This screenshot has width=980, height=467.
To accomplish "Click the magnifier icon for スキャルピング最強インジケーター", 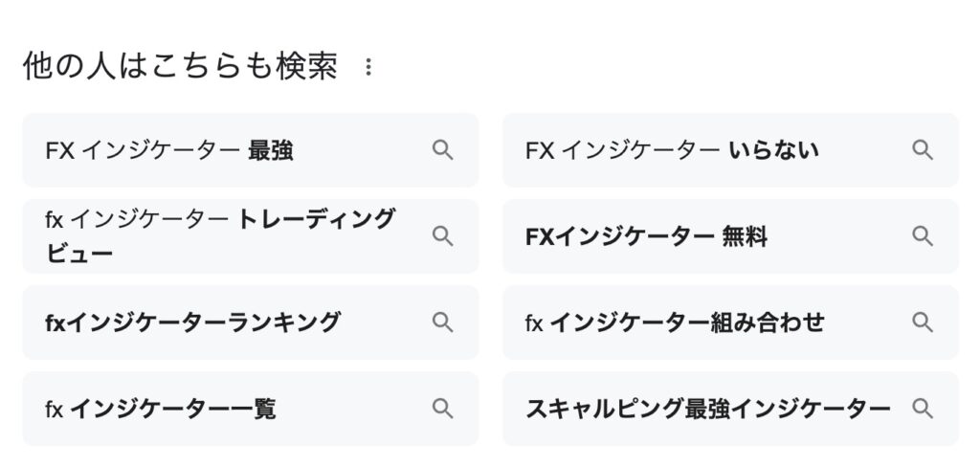I will pos(923,409).
